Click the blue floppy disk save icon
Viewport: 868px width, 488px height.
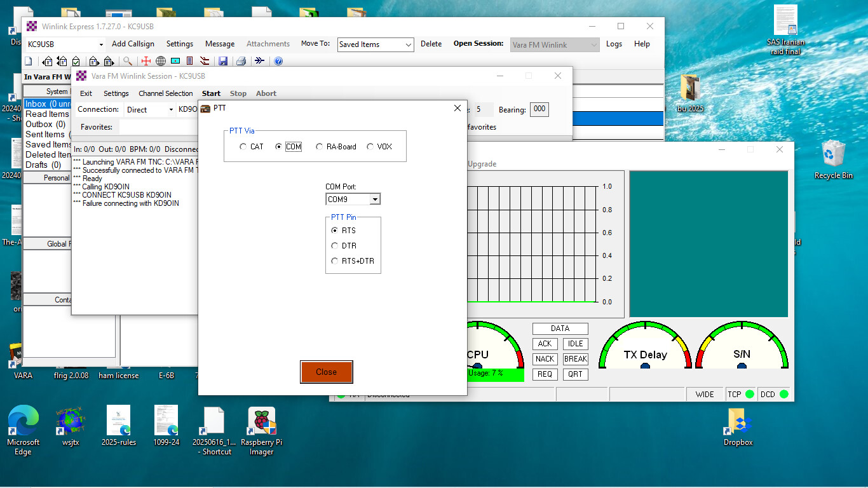(223, 62)
